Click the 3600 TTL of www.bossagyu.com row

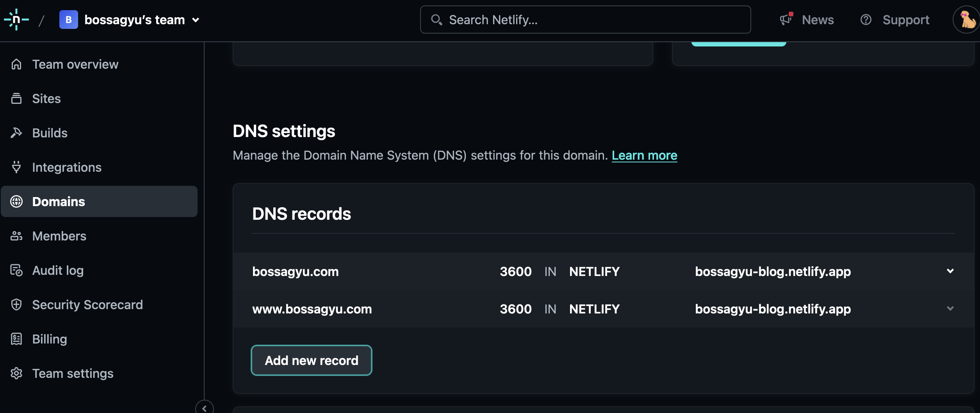click(x=516, y=309)
